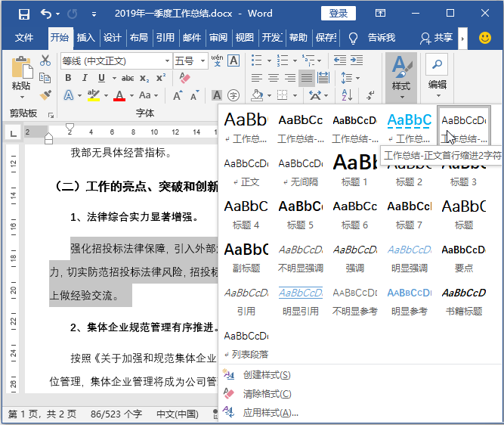Toggle strikethrough abc formatting
The image size is (504, 425).
(x=128, y=78)
